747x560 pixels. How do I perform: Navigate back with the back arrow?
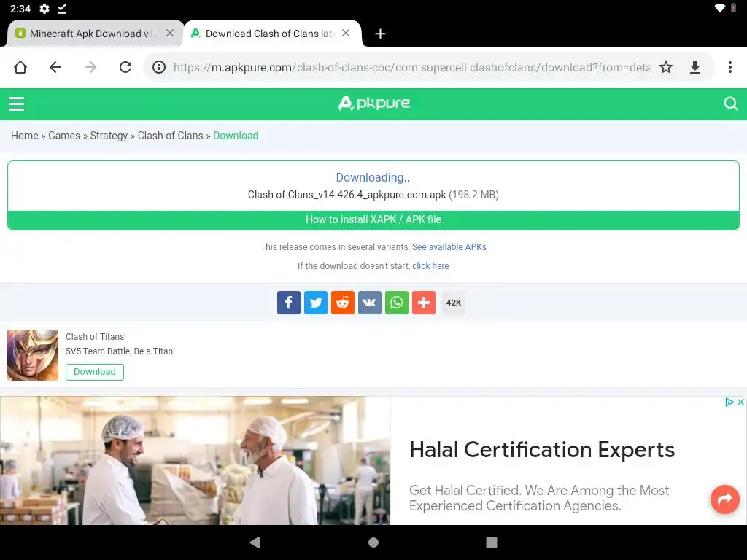tap(55, 67)
